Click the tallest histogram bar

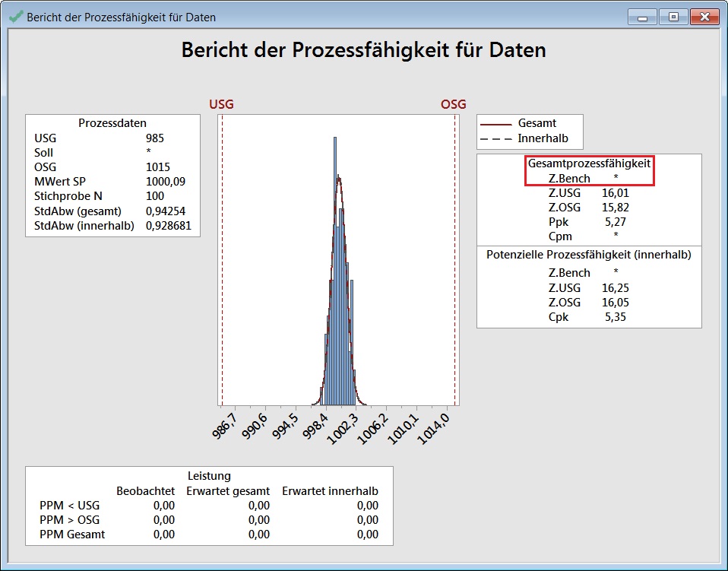(335, 271)
